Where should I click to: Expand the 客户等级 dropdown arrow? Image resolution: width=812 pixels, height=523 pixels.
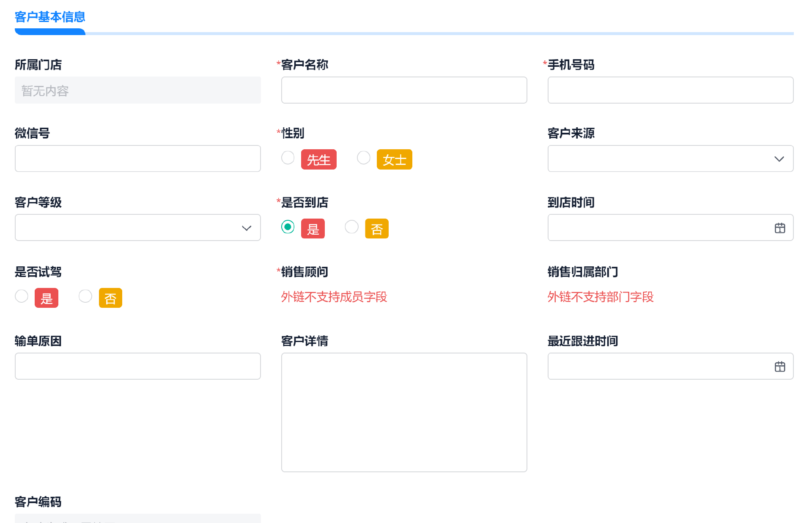pyautogui.click(x=247, y=228)
